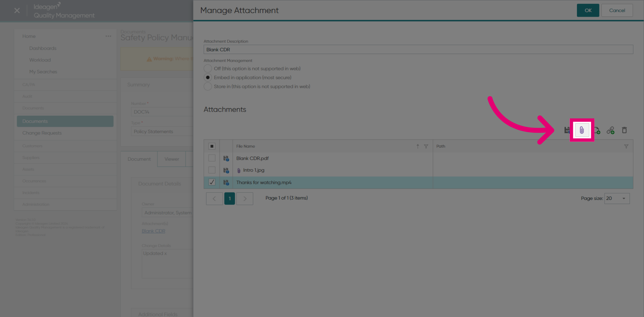Check the box for Blank CDR.pdf
644x317 pixels.
tap(212, 158)
